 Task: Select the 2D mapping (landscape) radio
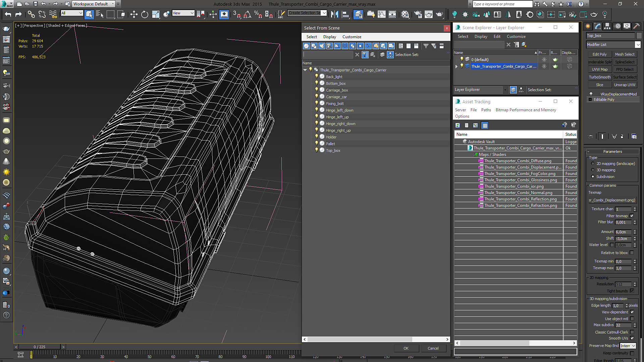[593, 164]
